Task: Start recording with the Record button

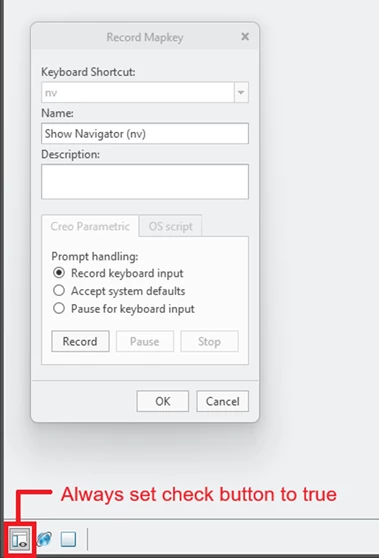Action: pos(80,341)
